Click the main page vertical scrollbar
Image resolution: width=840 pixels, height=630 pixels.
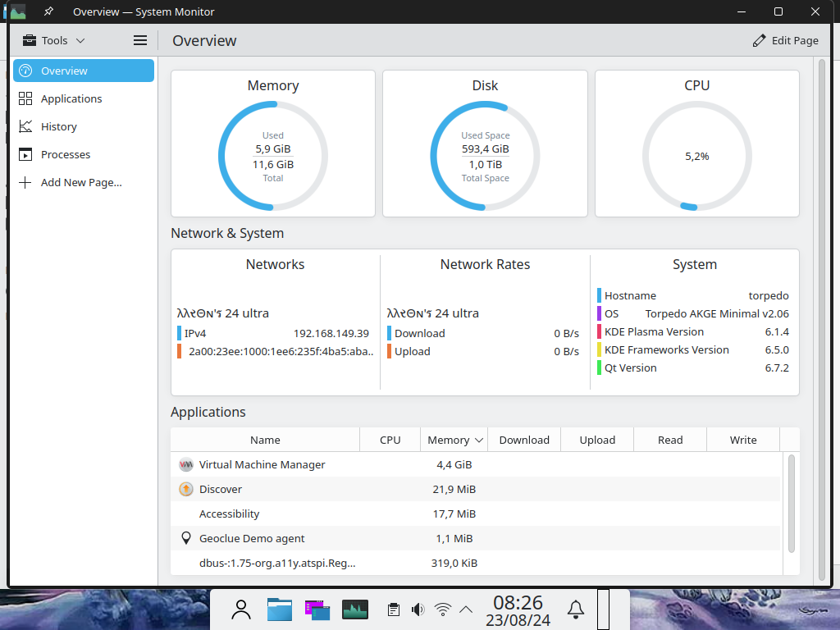822,321
